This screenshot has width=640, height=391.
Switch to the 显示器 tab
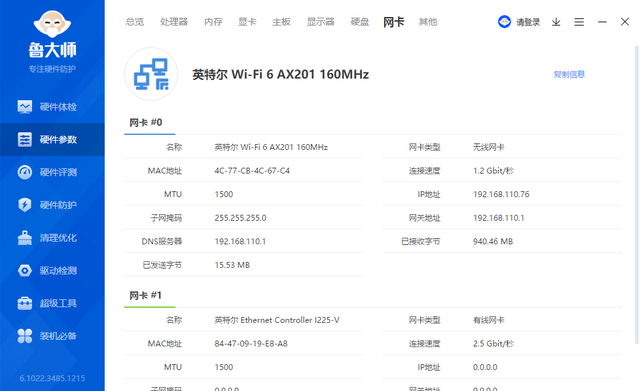(320, 22)
